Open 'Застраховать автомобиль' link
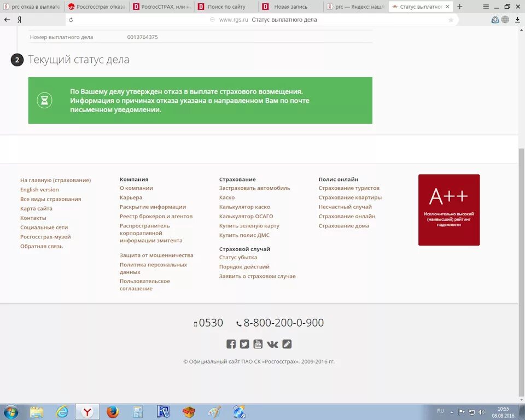The width and height of the screenshot is (525, 420). tap(254, 188)
